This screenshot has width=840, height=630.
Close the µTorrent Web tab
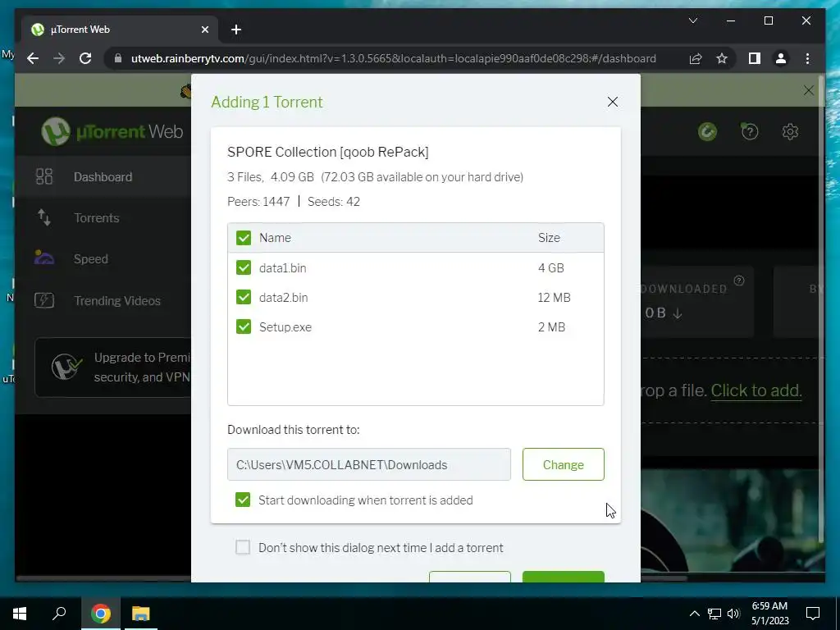tap(204, 30)
